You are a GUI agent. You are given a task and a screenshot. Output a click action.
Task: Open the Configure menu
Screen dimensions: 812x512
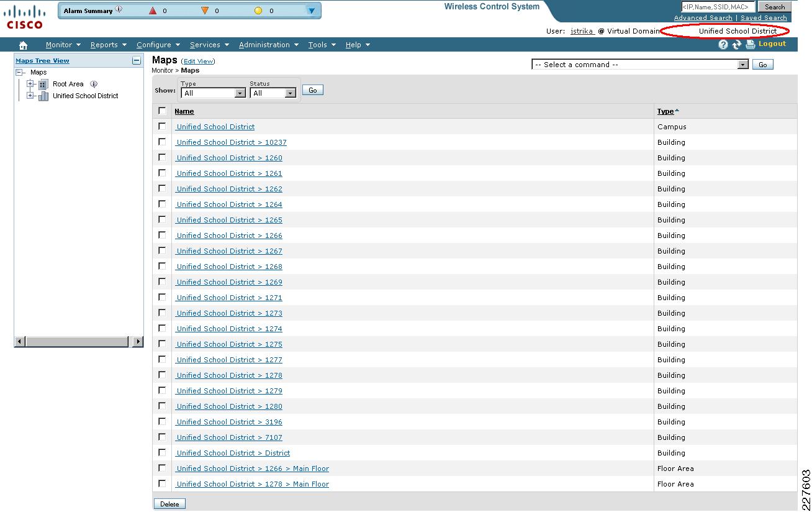click(x=158, y=45)
